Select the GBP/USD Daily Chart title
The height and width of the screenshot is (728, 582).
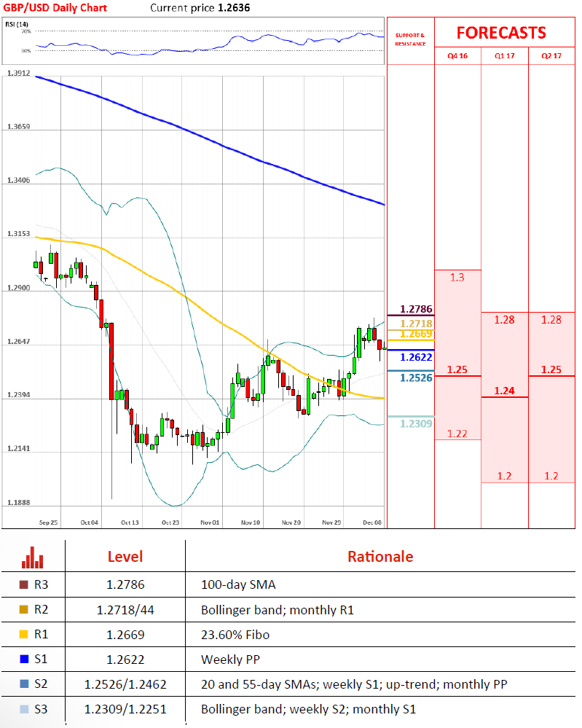[55, 8]
